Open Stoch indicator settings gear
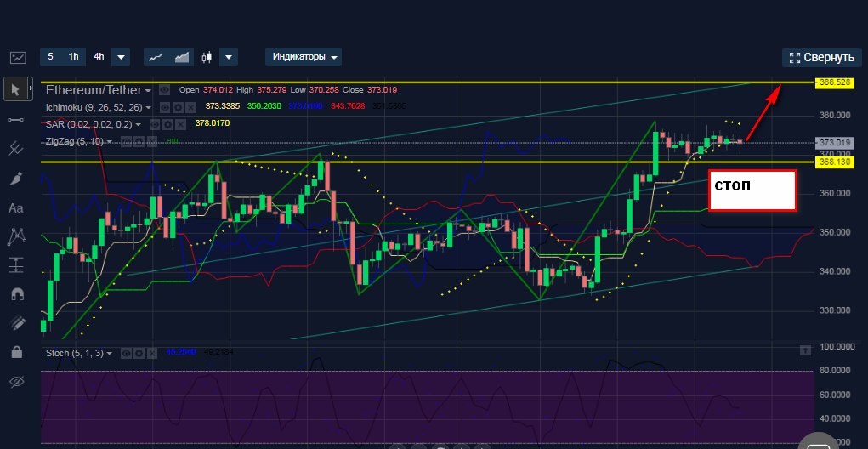The width and height of the screenshot is (868, 449). [139, 353]
